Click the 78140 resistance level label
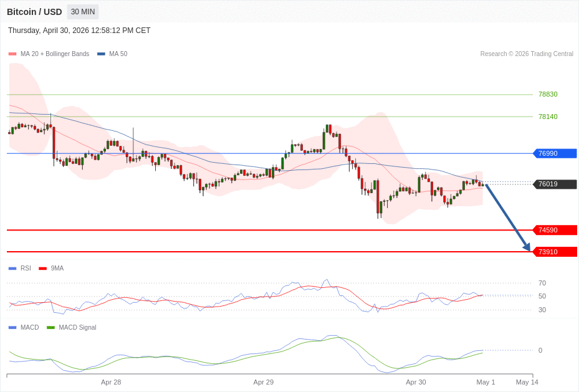This screenshot has height=392, width=579. coord(548,117)
